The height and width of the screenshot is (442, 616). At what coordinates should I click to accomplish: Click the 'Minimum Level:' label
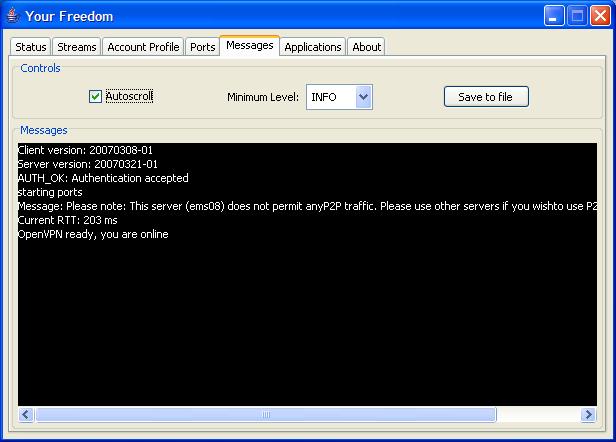263,97
